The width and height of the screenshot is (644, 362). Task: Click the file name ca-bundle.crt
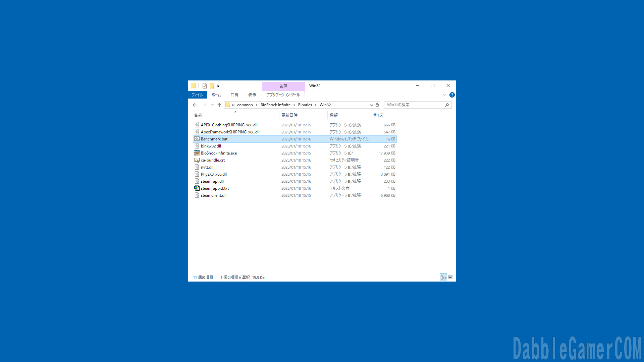coord(213,160)
